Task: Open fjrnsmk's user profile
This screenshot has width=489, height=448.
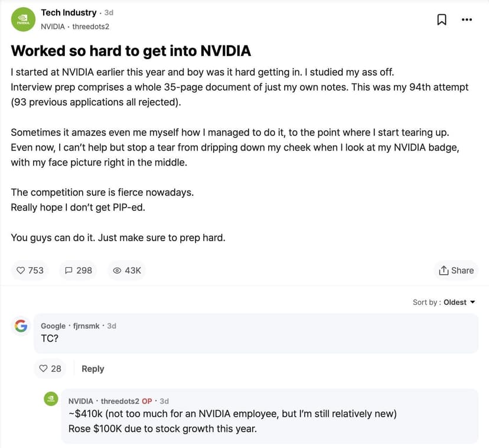Action: [86, 326]
